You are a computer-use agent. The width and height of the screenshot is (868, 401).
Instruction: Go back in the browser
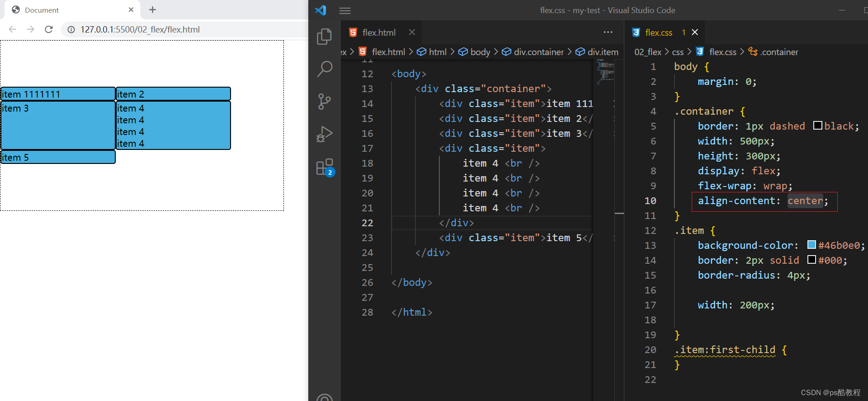click(13, 29)
